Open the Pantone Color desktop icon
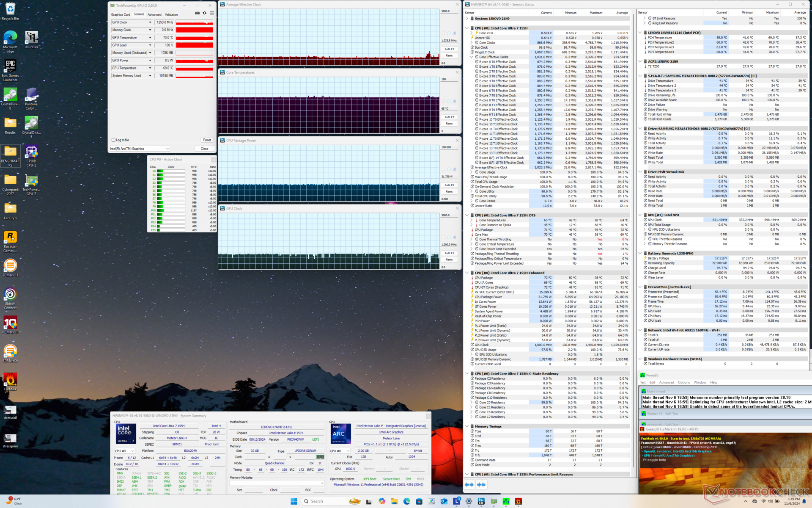812x508 pixels. point(31,99)
